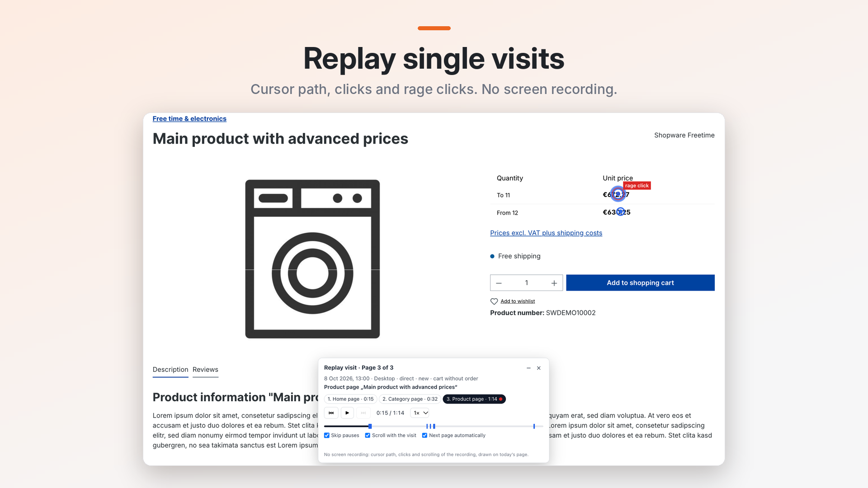Click the unit price for To 11
868x488 pixels.
point(616,195)
